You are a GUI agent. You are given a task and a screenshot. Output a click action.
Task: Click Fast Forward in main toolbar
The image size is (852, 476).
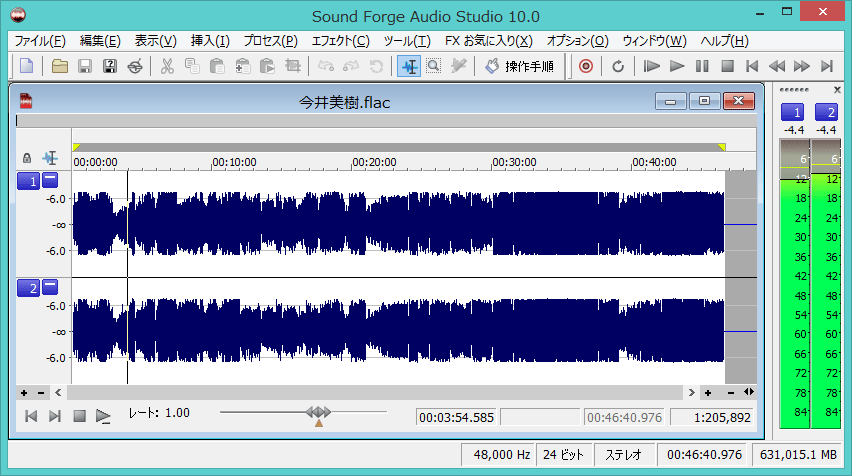point(802,66)
